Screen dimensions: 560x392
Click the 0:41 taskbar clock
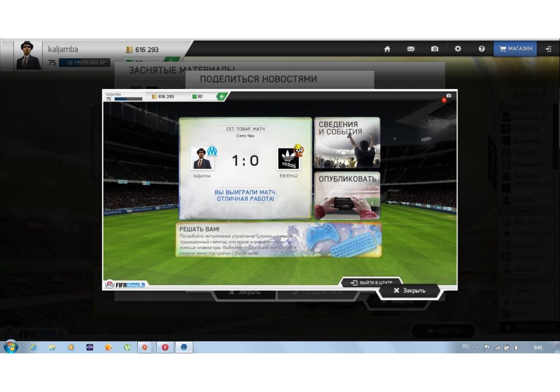(x=538, y=347)
